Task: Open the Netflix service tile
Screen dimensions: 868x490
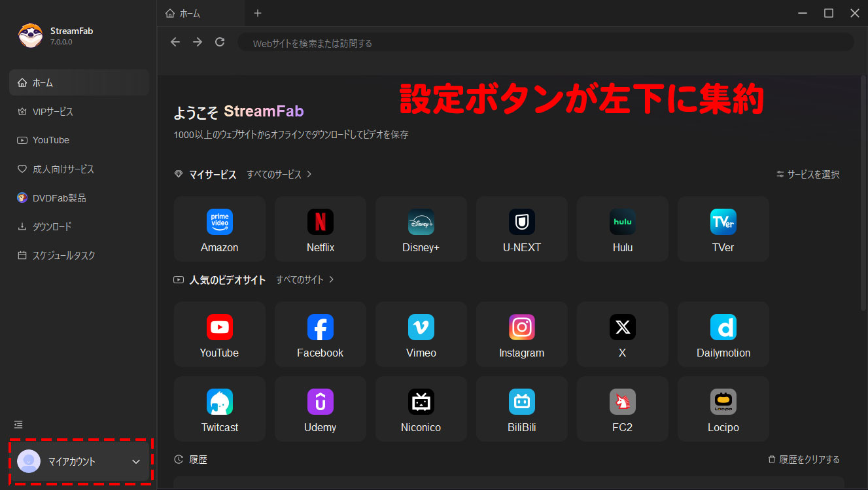Action: click(321, 228)
